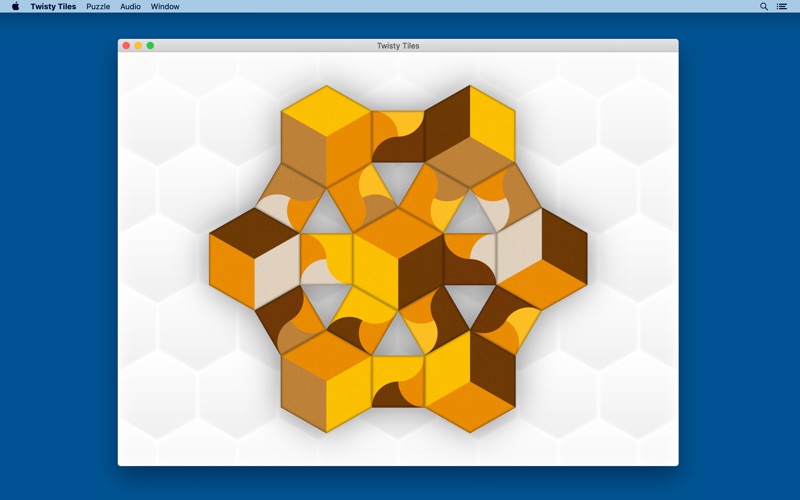Open Spotlight search magnifier icon
Screen dimensions: 800x500
click(764, 7)
